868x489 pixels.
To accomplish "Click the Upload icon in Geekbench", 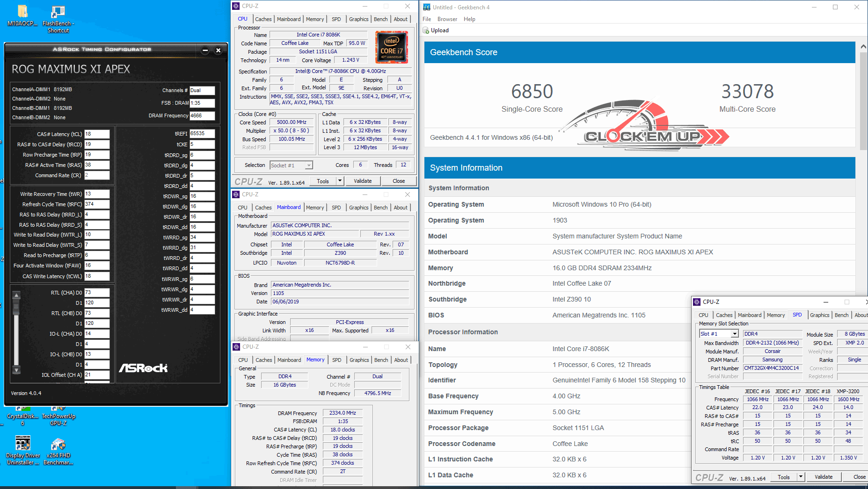I will pyautogui.click(x=426, y=30).
